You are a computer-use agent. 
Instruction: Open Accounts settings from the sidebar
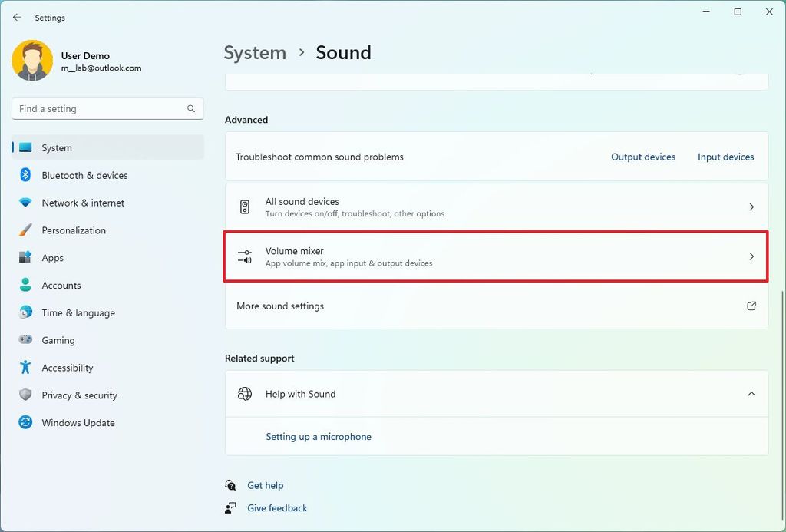(25, 285)
